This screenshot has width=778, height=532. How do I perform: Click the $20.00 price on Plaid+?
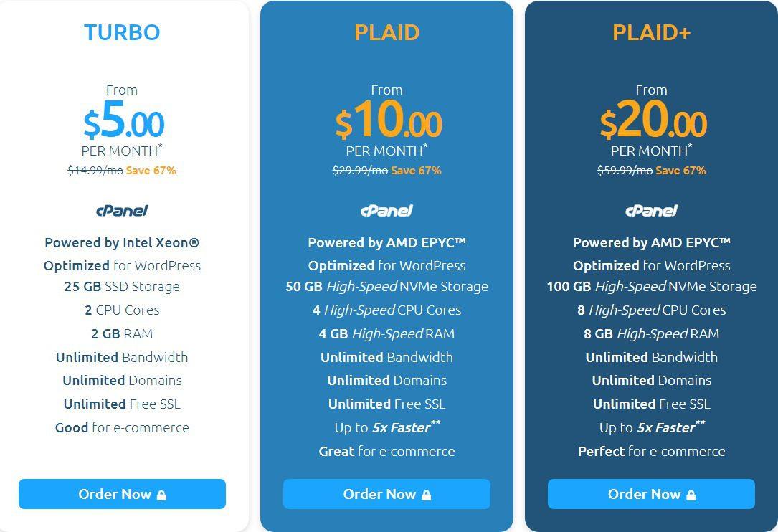point(653,120)
